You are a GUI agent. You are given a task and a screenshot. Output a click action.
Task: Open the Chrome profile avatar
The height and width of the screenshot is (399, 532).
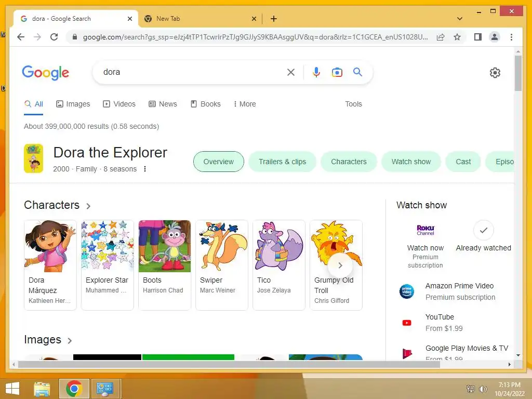click(x=495, y=37)
